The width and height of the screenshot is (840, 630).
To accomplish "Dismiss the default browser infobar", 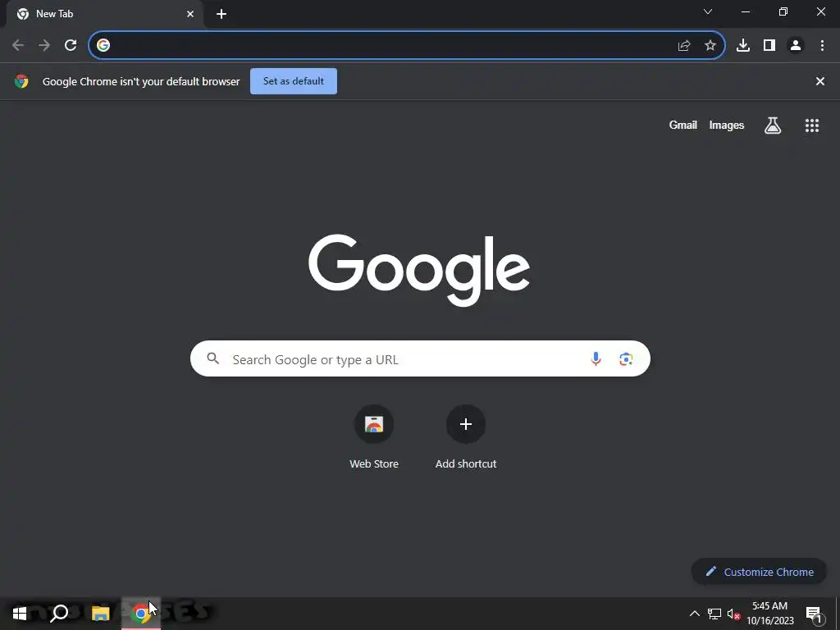I will click(820, 81).
